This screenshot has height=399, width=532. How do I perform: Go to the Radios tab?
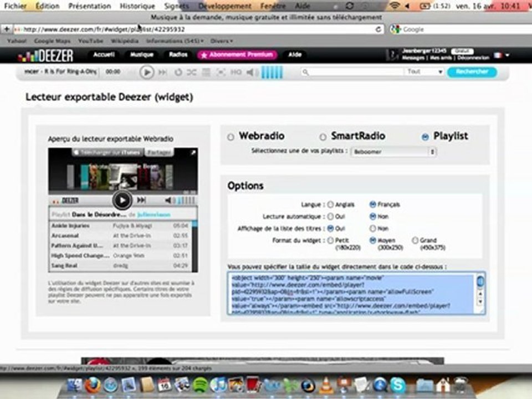(178, 55)
